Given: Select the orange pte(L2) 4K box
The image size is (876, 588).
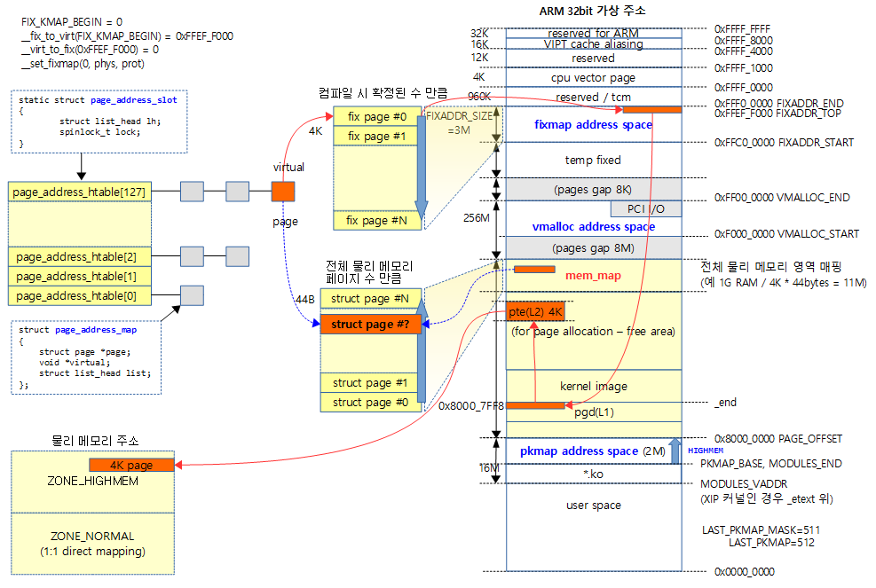Looking at the screenshot, I should 535,311.
